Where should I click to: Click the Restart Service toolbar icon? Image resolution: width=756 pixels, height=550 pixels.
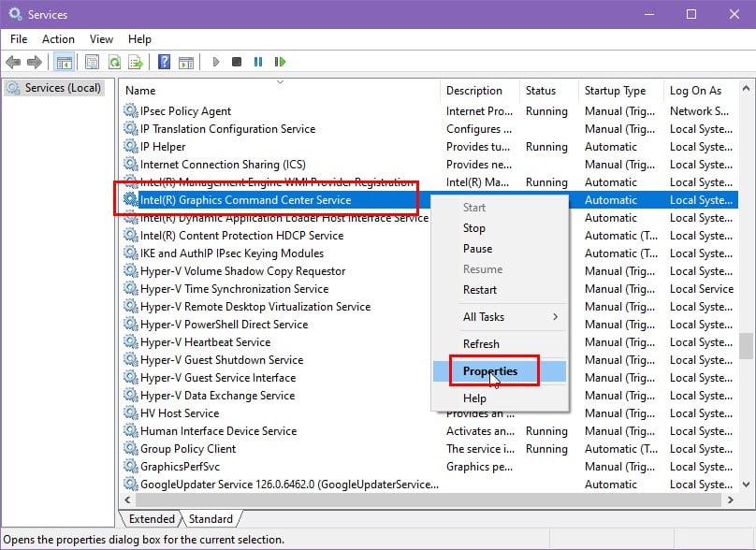click(x=280, y=62)
